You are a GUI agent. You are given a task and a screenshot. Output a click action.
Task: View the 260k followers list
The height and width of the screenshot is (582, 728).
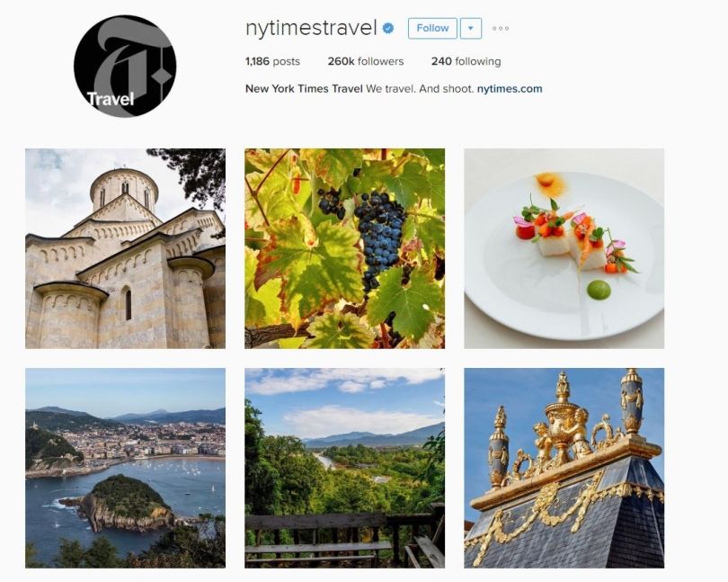(x=366, y=61)
